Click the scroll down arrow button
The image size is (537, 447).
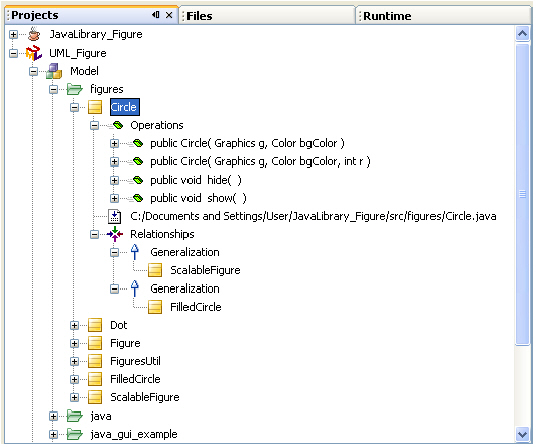(x=523, y=435)
